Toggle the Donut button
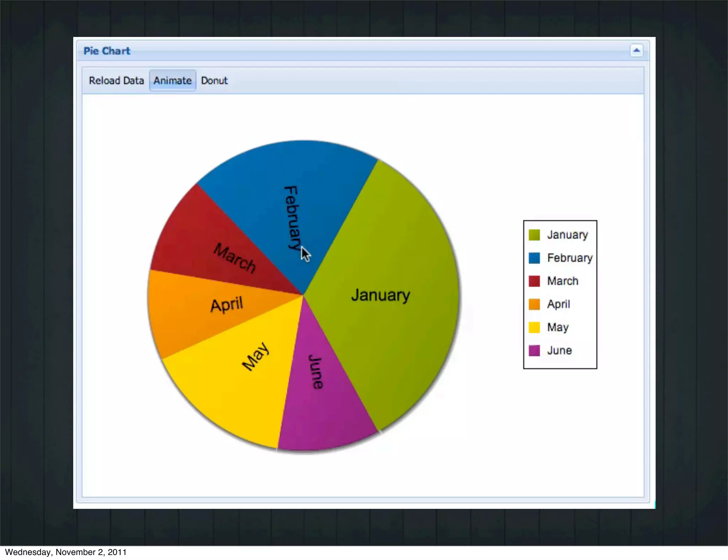This screenshot has width=728, height=560. tap(214, 81)
